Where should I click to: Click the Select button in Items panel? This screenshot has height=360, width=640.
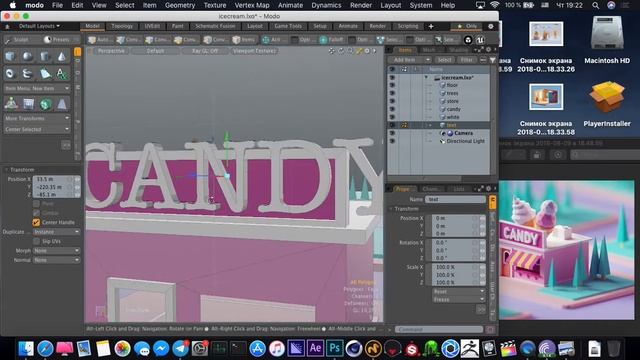point(444,60)
